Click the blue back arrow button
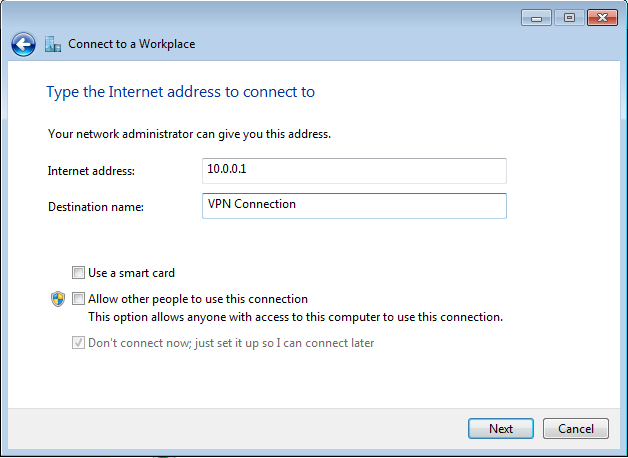628x458 pixels. [23, 44]
